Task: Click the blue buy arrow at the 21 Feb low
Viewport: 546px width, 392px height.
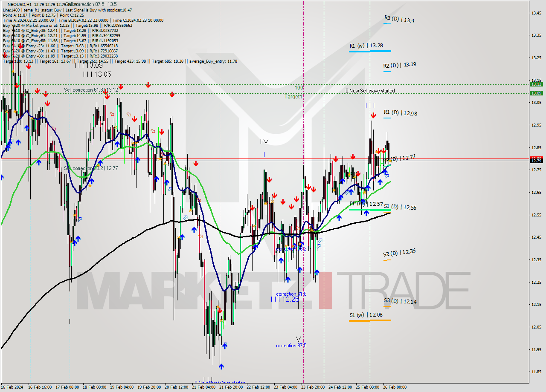Action: point(221,366)
